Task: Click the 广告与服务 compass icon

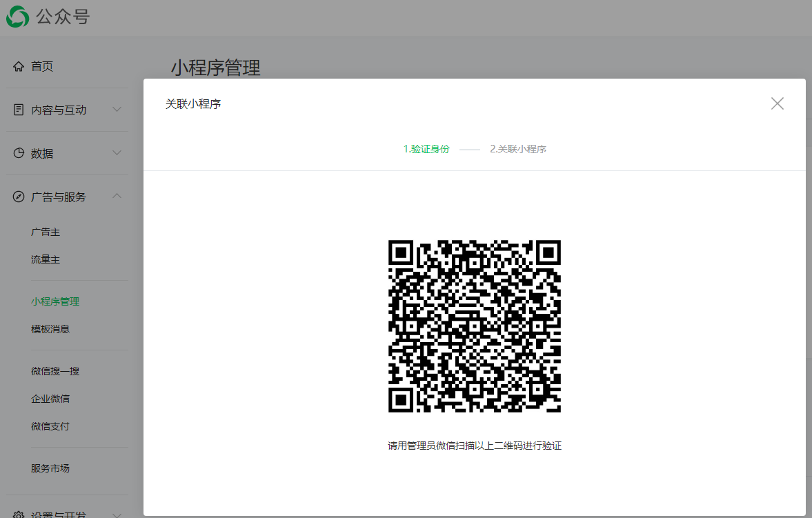Action: coord(19,197)
